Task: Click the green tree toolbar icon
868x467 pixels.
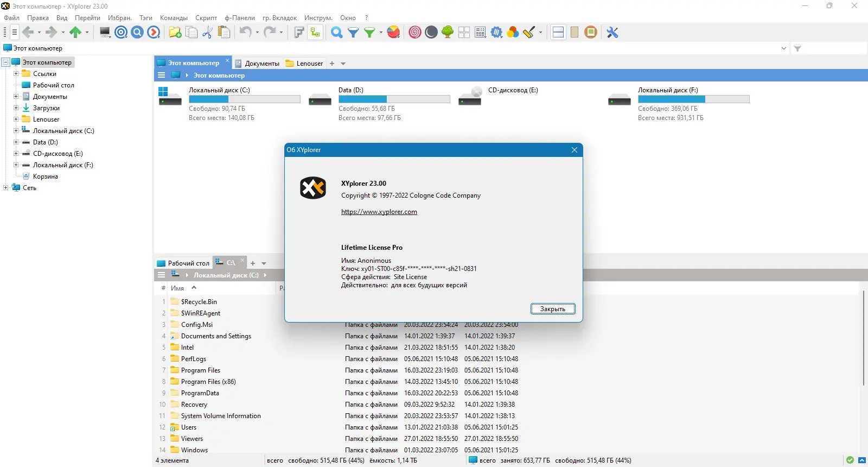Action: 448,33
